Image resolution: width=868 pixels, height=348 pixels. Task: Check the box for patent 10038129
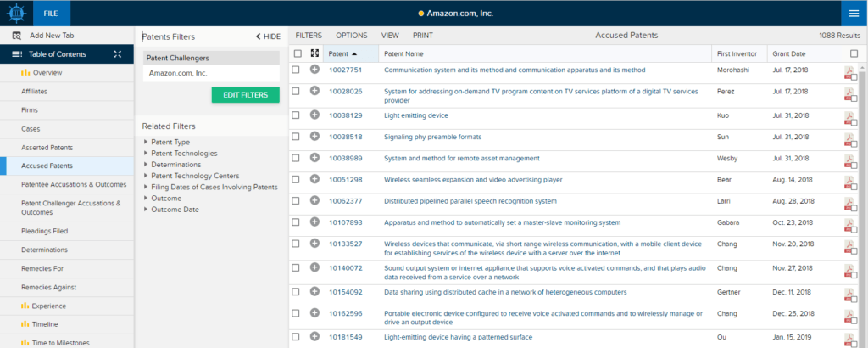[x=296, y=115]
